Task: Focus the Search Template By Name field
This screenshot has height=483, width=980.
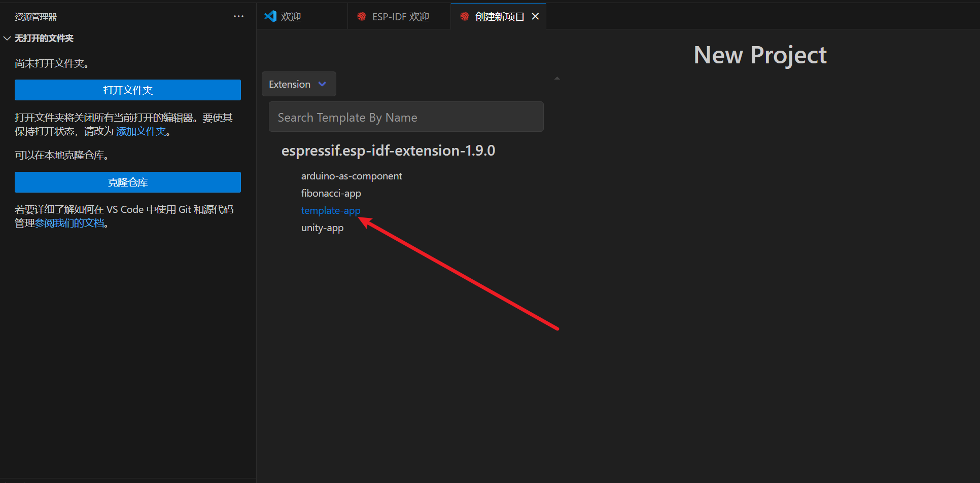Action: pos(406,117)
